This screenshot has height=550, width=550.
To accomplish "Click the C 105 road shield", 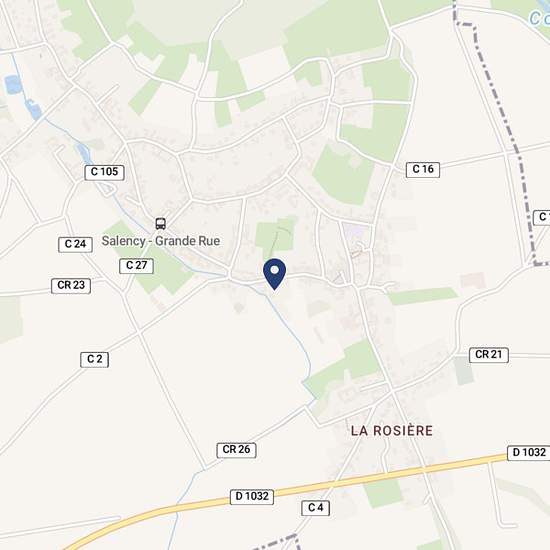I will click(105, 172).
